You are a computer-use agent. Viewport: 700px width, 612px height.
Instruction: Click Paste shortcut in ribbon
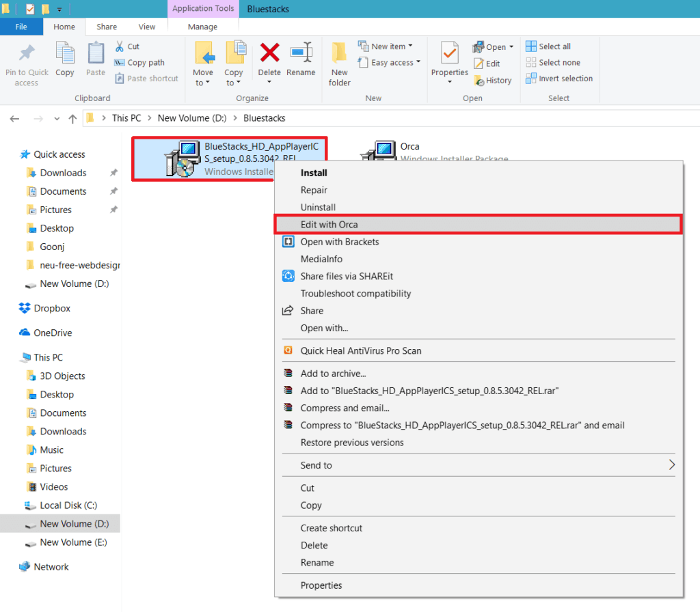point(146,79)
